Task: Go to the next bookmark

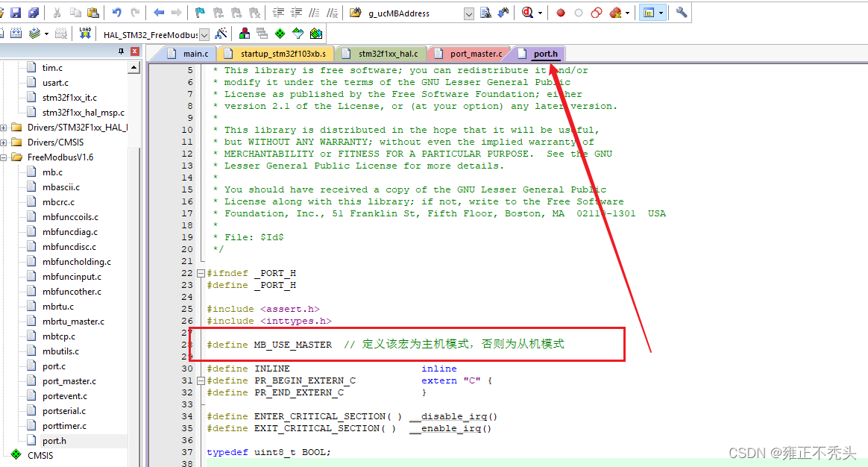Action: 236,13
